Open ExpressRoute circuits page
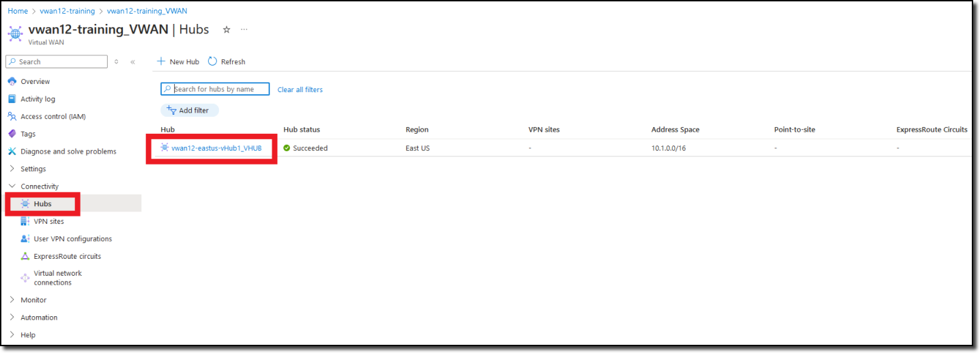Screen dimensions: 980x353 (68, 257)
